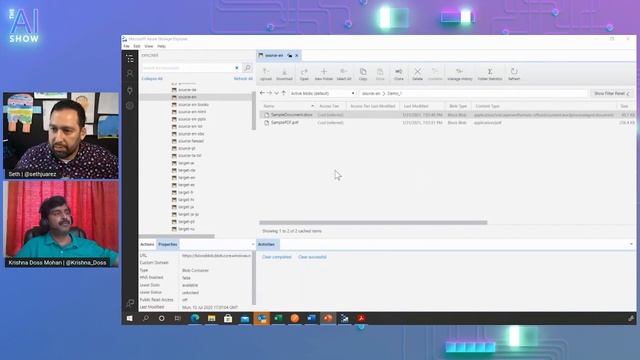Toggle the Explorer sidebar view icon

pyautogui.click(x=130, y=59)
